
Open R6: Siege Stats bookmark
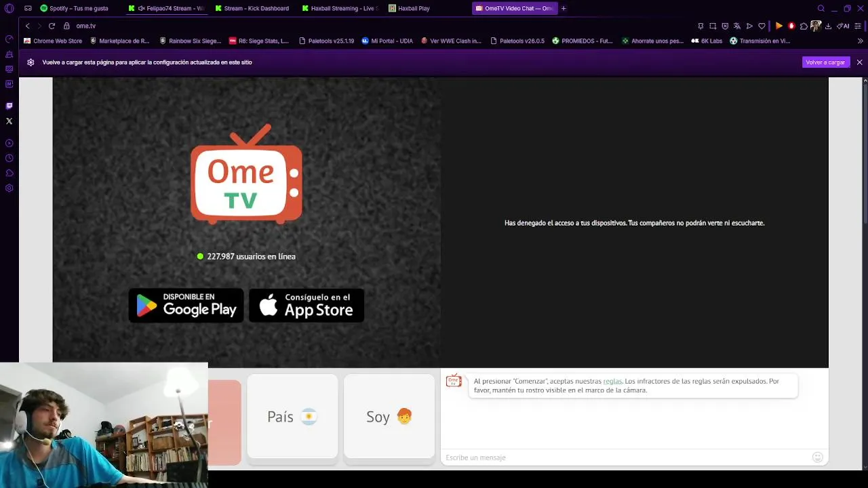259,41
